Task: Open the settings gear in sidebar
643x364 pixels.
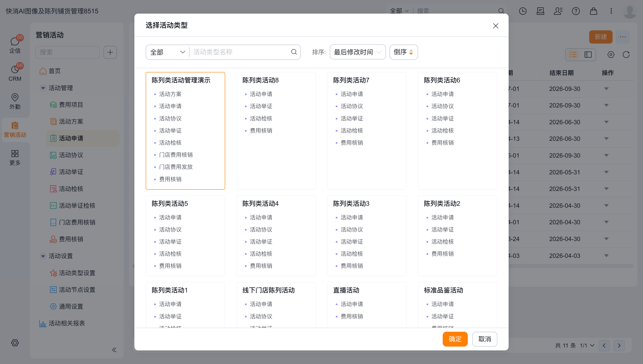Action: click(15, 343)
